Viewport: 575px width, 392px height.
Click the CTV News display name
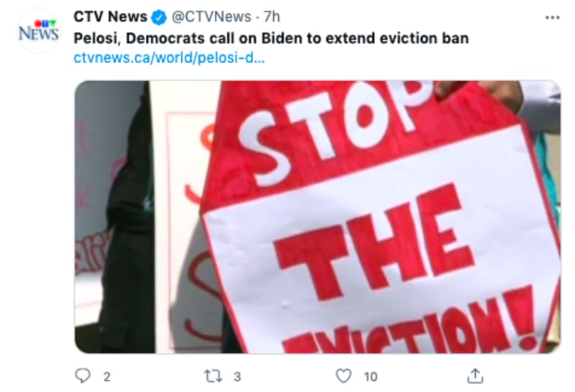tap(111, 17)
